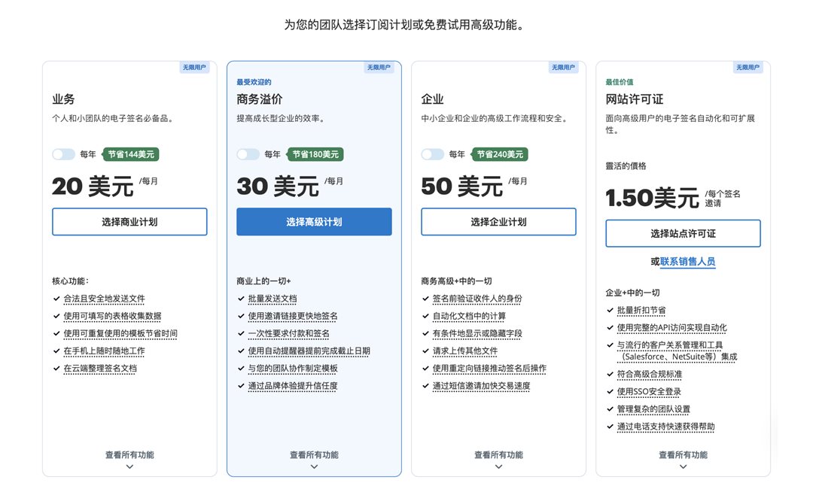Expand 查看所有功能 under the 业务 plan

(129, 454)
